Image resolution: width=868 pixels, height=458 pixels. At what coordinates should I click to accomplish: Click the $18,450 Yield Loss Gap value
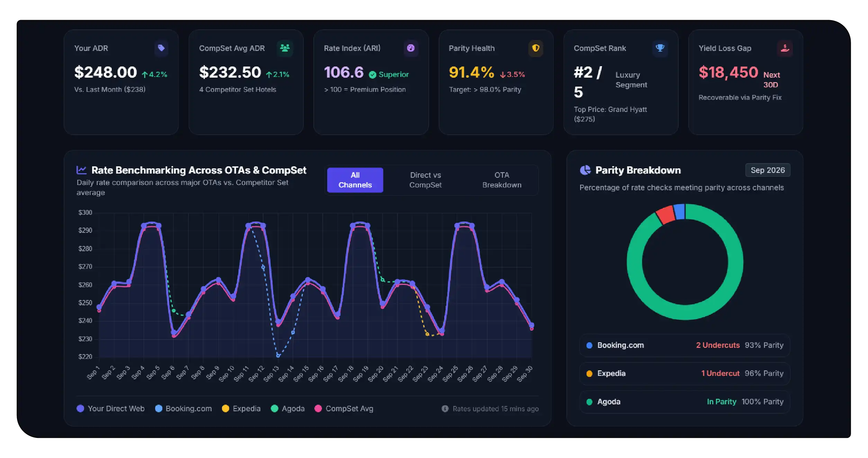[x=728, y=72]
